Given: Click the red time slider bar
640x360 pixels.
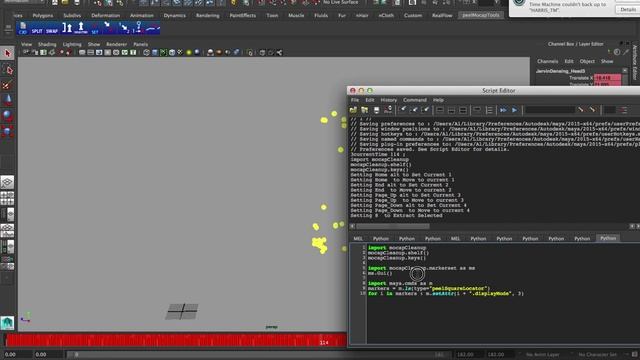Looking at the screenshot, I should click(x=176, y=340).
